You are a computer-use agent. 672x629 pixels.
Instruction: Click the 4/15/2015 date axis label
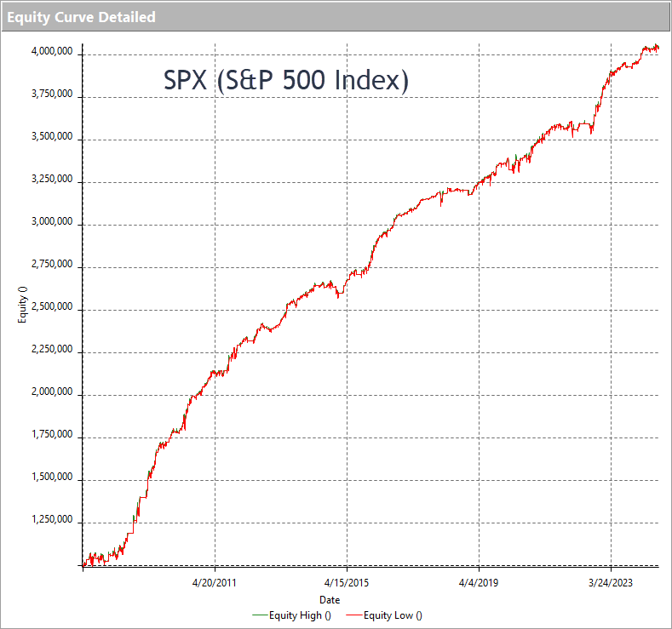click(347, 582)
